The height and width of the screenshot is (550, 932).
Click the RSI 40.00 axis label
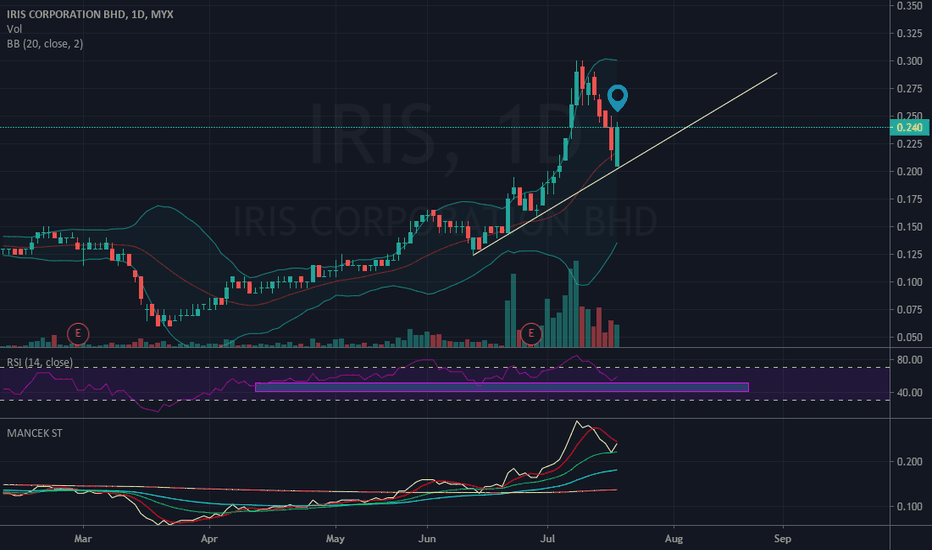(x=909, y=392)
